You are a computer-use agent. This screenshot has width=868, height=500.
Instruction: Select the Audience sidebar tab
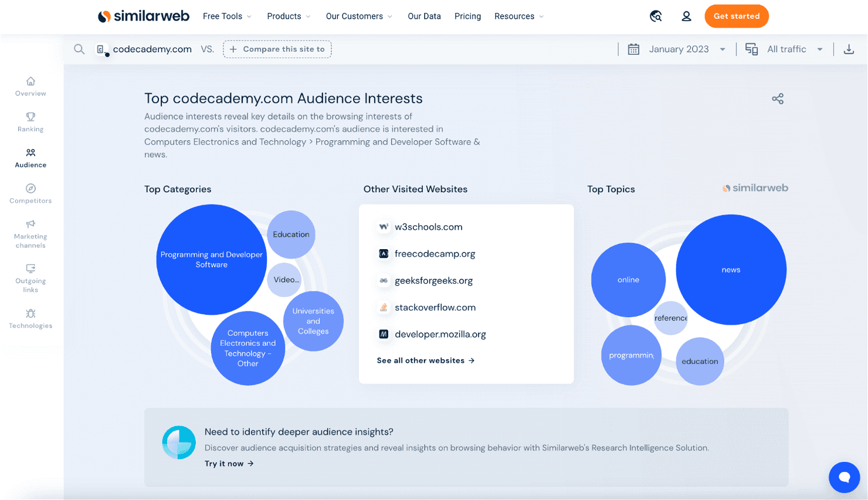pos(30,158)
